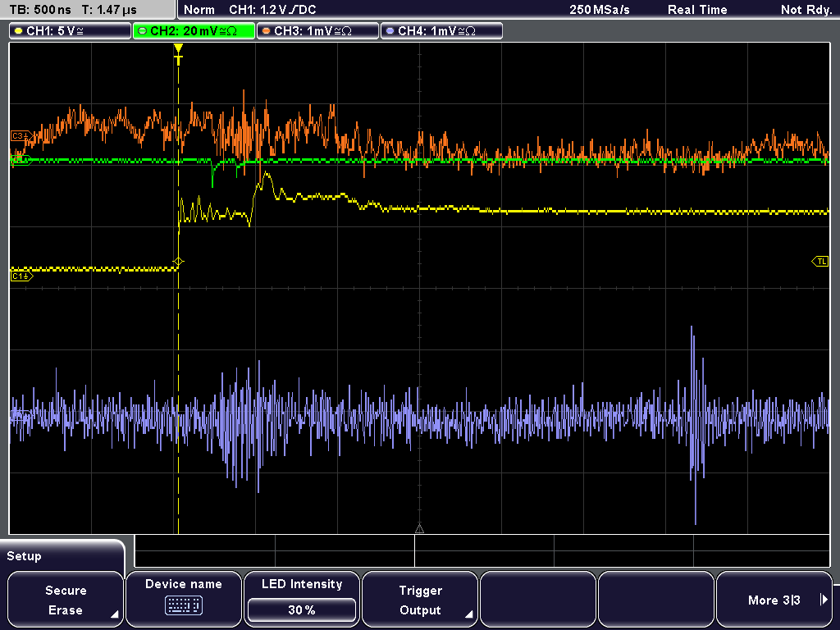Click the trigger point diamond on the yellow waveform
This screenshot has width=840, height=630.
tap(178, 262)
